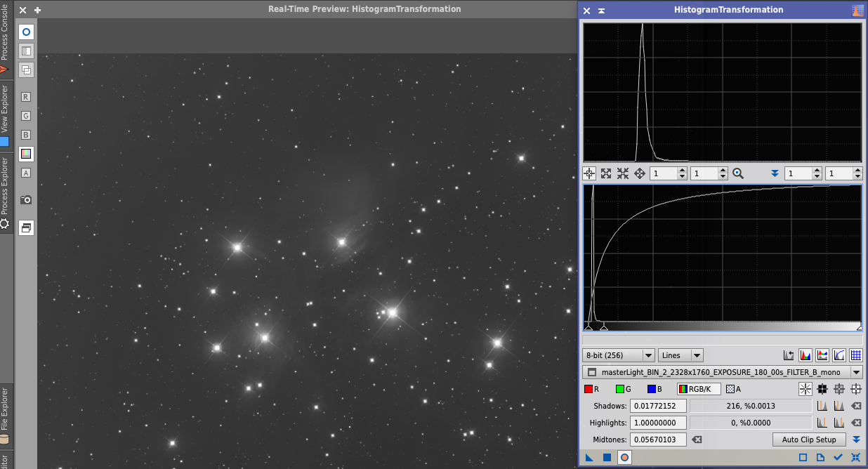Select the A alpha channel in preview toolbar
The image size is (868, 469).
coord(26,173)
